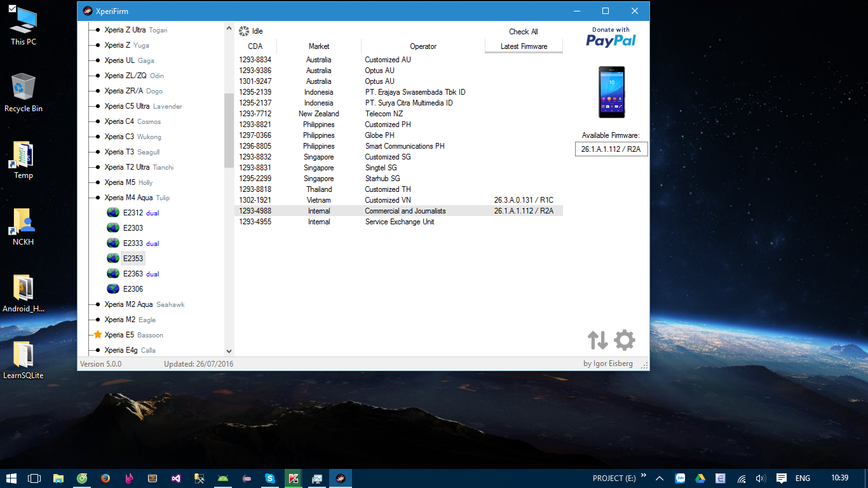
Task: Sort by the Operator column header
Action: [423, 46]
